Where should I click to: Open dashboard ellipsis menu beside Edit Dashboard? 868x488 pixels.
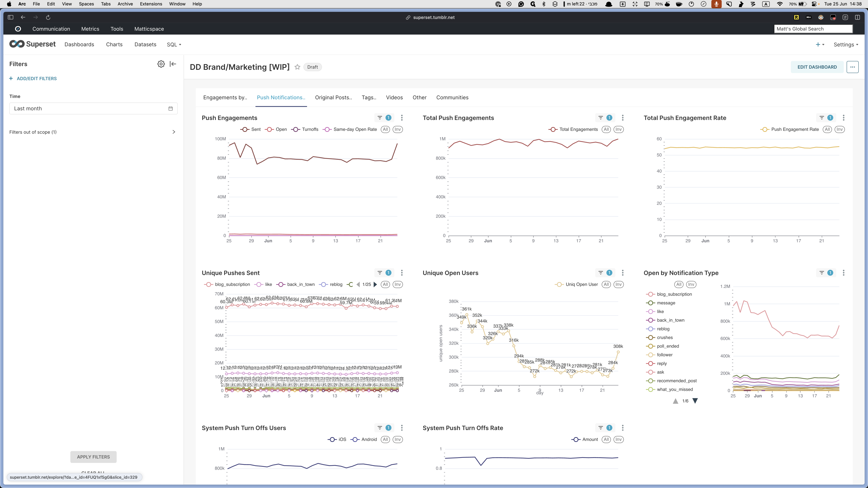[x=853, y=67]
